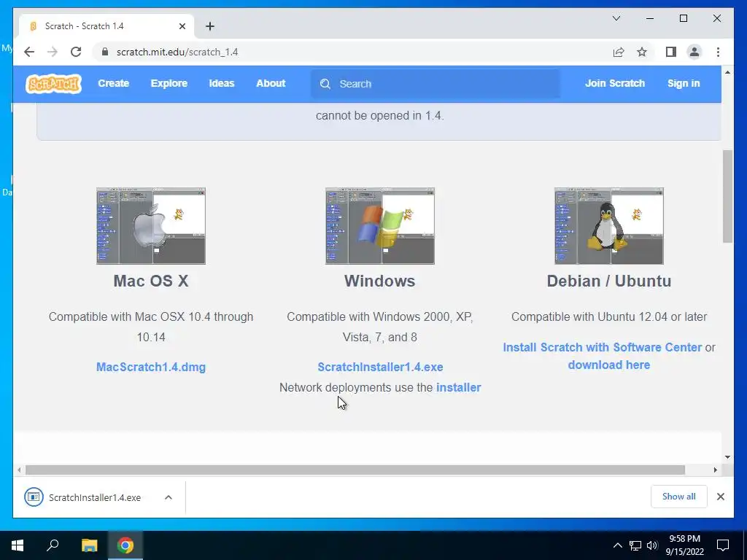Open Windows taskbar search
The image size is (747, 560).
53,545
